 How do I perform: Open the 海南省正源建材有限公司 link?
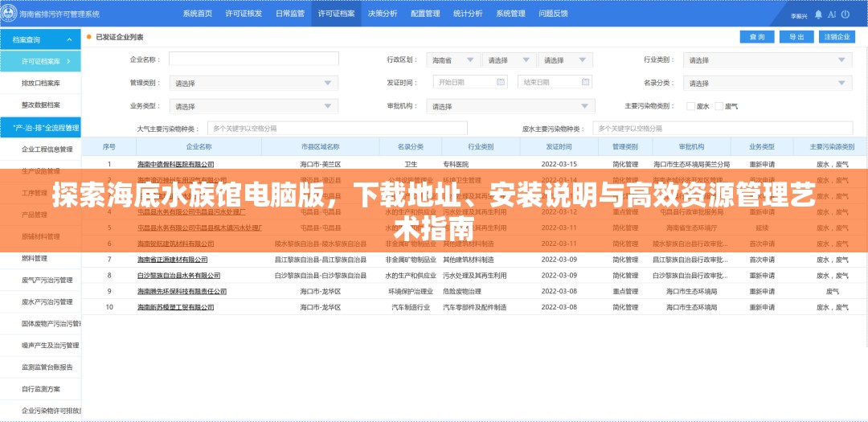pyautogui.click(x=173, y=259)
